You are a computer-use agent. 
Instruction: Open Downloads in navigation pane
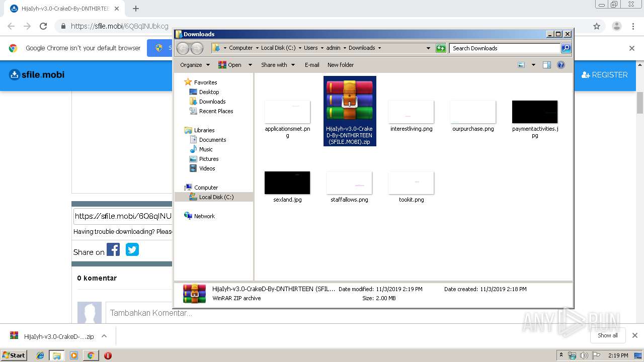207,102
